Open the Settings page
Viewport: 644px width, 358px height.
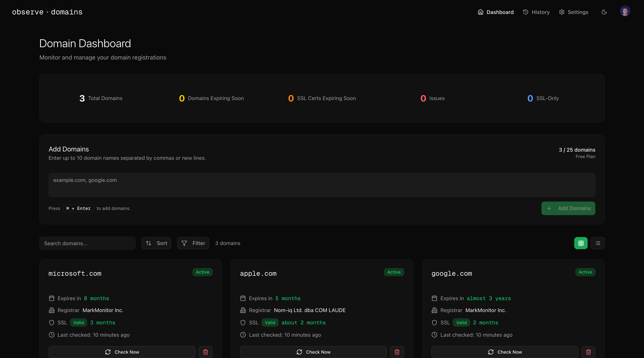[x=573, y=12]
